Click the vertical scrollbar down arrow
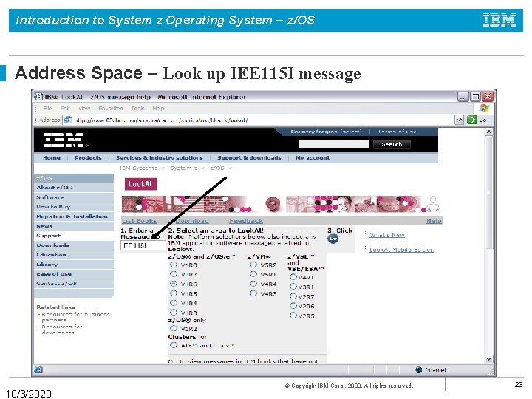Viewport: 532px width, 399px height. [488, 358]
